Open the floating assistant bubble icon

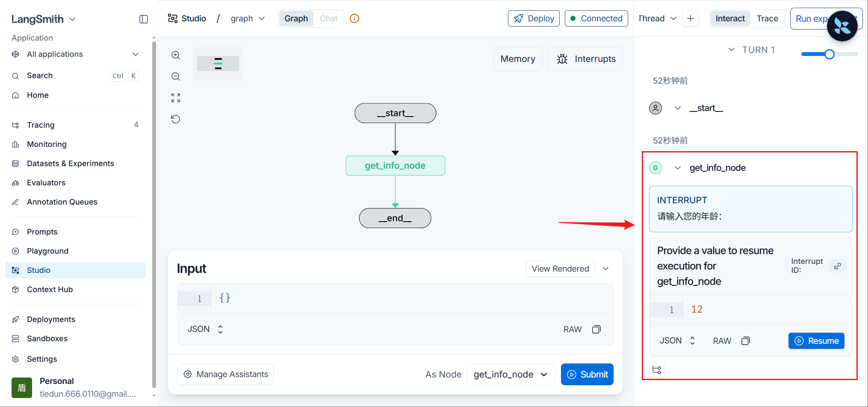[x=842, y=26]
